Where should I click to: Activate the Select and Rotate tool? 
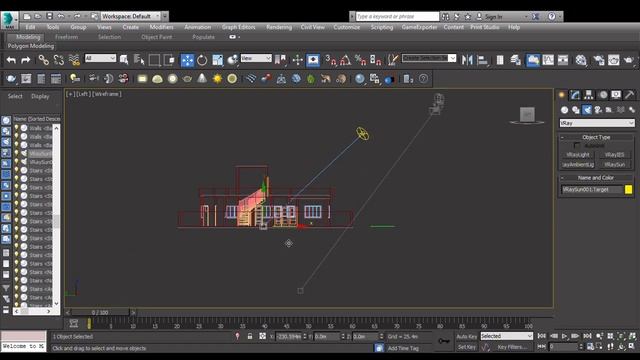pyautogui.click(x=202, y=60)
